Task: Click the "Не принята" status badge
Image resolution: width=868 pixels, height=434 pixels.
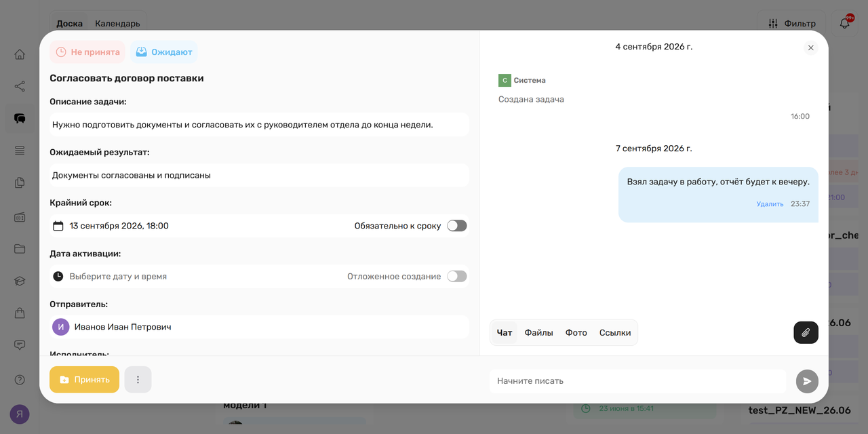Action: [87, 52]
